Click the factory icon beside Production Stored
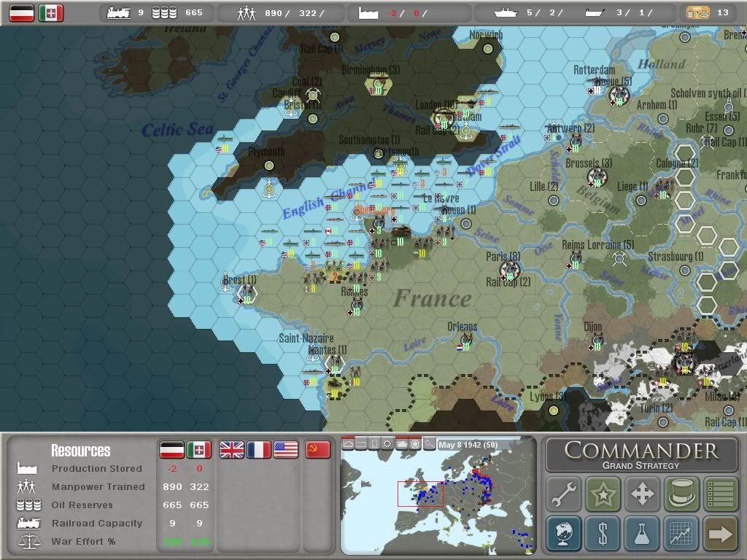The height and width of the screenshot is (560, 747). tap(27, 468)
